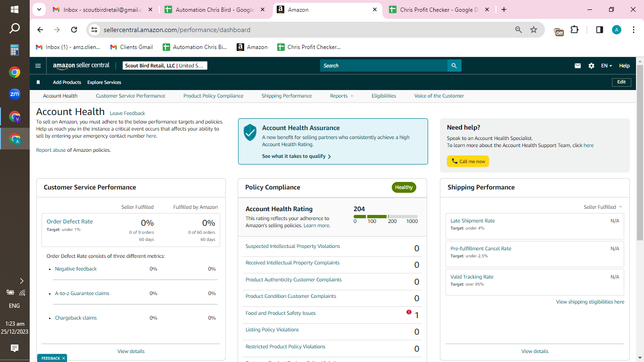Switch to the Inbox Gmail tab
Screen dimensions: 644x362
click(x=103, y=9)
